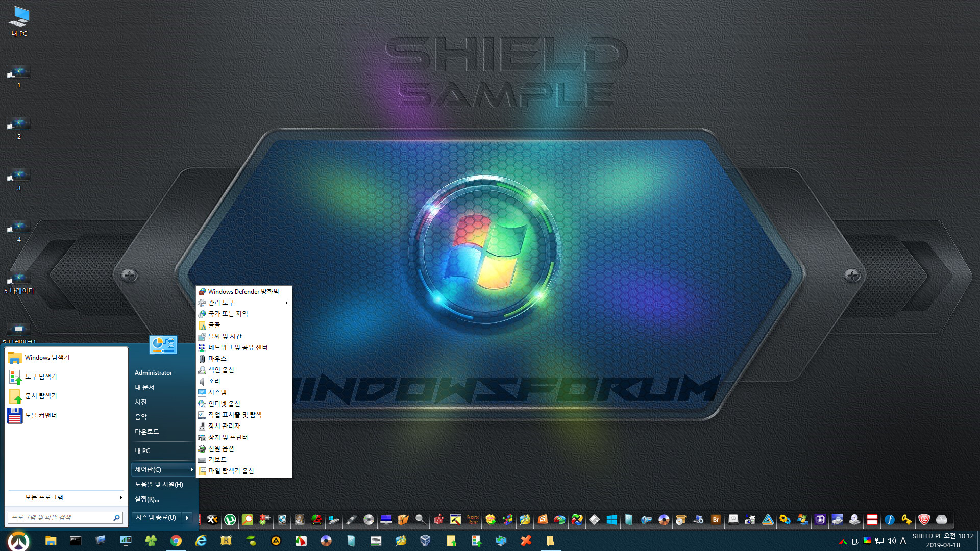Expand the 제어판(C) submenu arrow

[191, 469]
